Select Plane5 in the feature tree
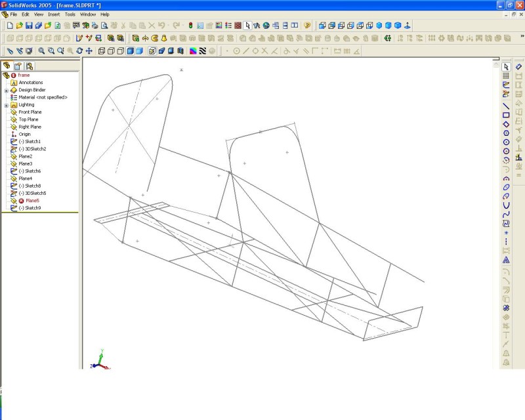The width and height of the screenshot is (525, 420). point(28,201)
